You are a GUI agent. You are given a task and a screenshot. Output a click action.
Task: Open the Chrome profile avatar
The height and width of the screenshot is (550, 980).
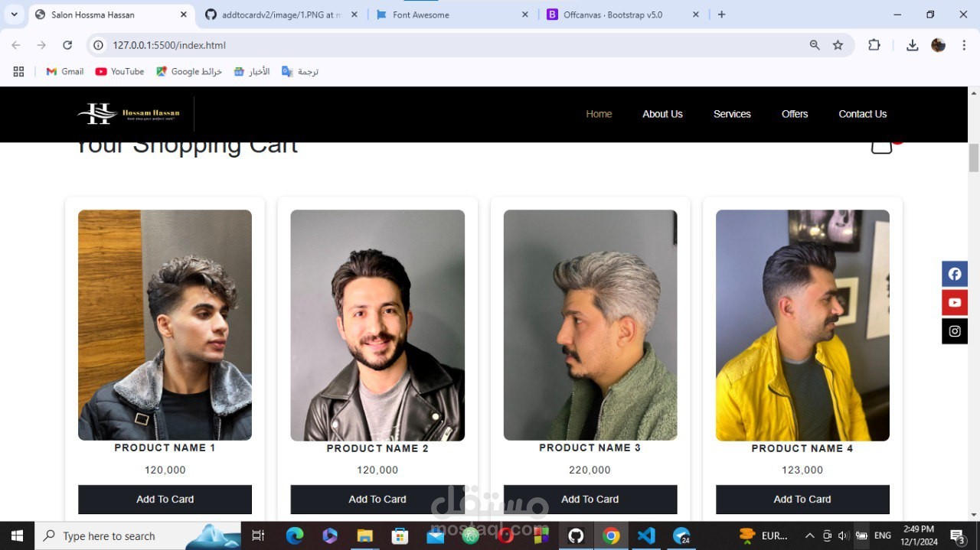point(938,45)
